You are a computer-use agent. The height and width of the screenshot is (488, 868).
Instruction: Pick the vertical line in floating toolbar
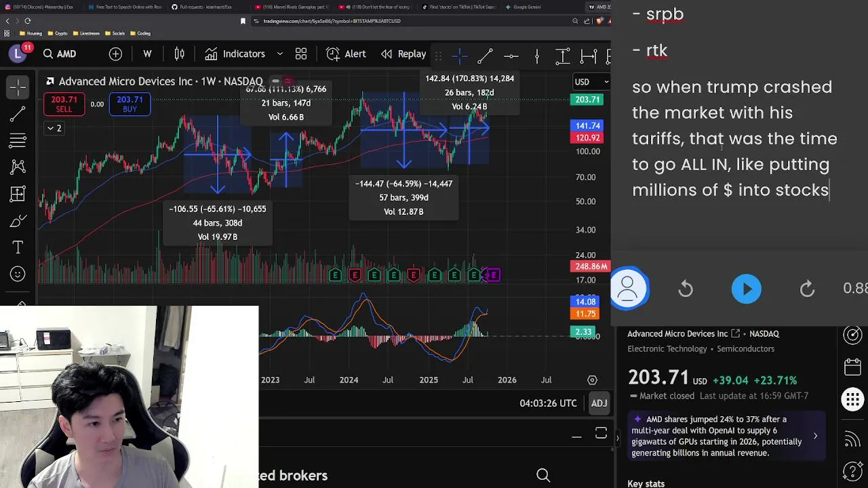click(x=536, y=56)
